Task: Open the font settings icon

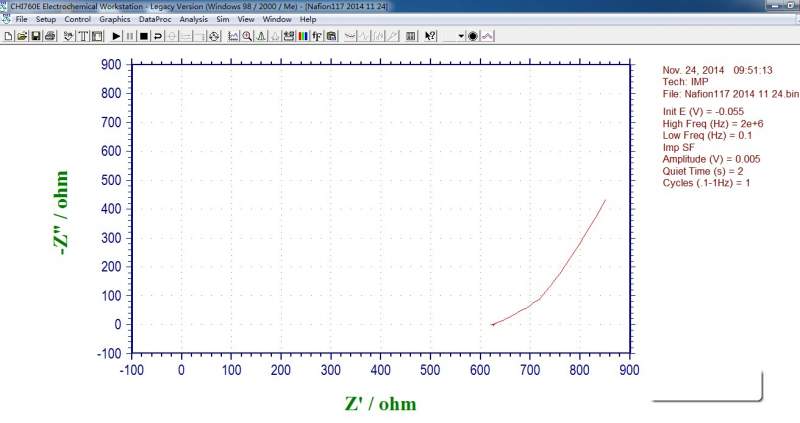Action: tap(317, 36)
